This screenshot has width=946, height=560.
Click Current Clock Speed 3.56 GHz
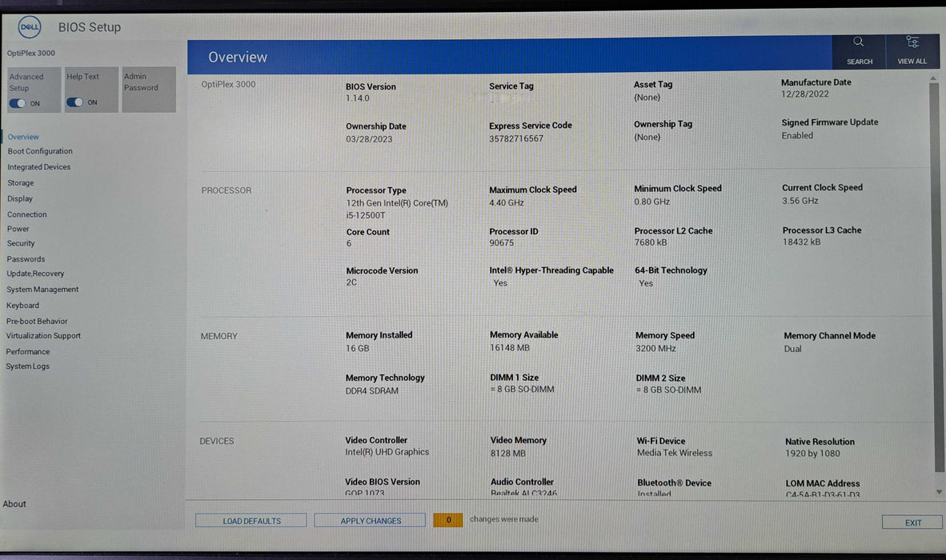(x=800, y=201)
